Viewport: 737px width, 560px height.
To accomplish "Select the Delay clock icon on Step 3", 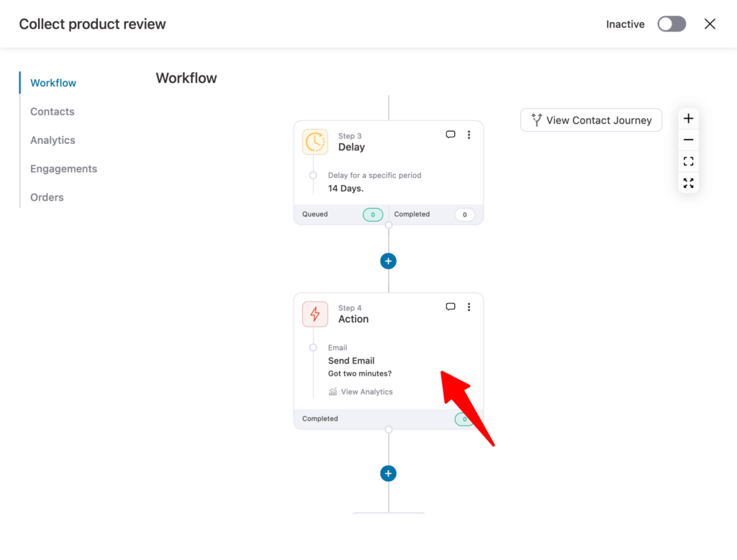I will point(315,141).
